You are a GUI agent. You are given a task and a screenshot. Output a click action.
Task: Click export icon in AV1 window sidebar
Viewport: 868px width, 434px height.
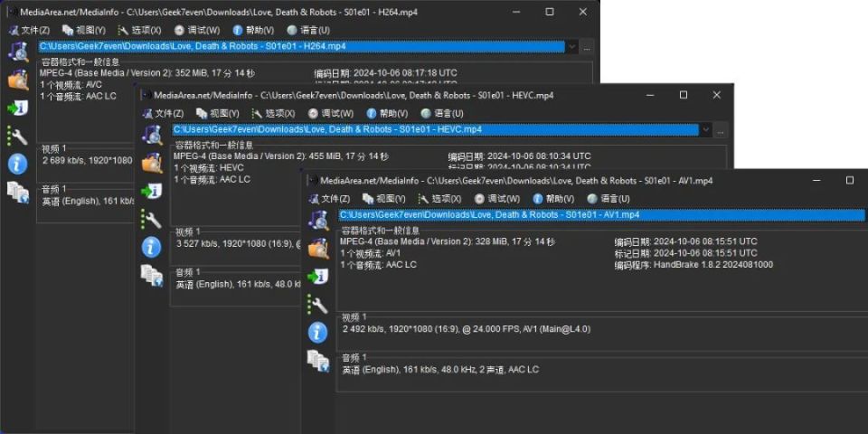click(318, 277)
